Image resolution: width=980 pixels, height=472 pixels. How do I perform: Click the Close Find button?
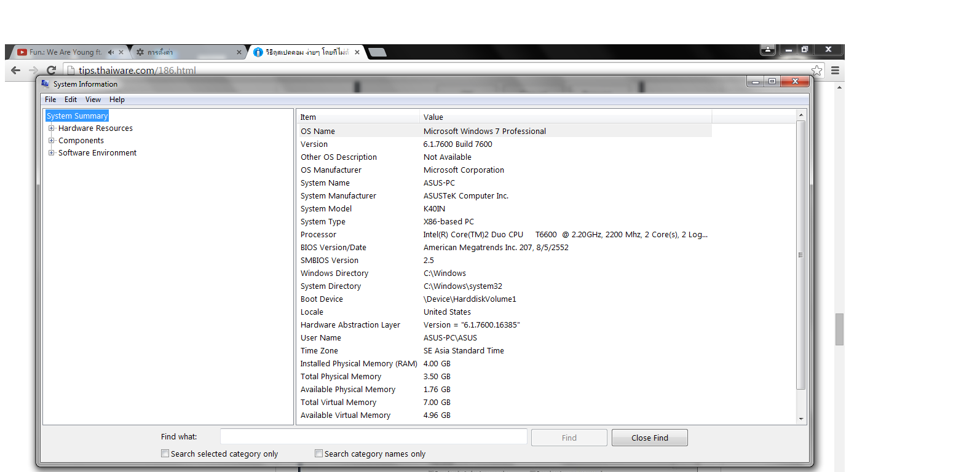(650, 438)
